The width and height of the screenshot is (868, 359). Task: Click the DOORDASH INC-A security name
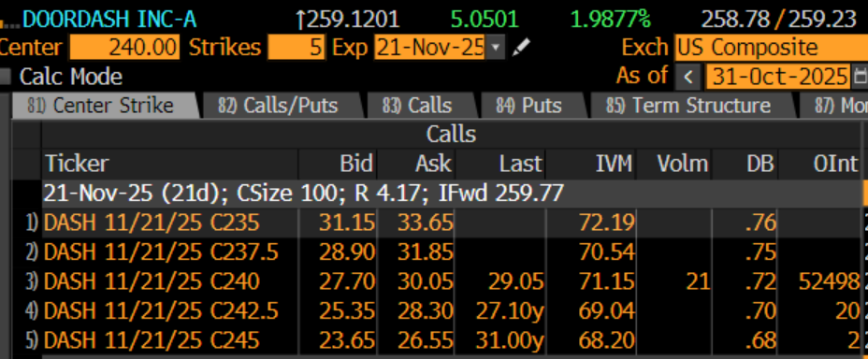click(109, 20)
